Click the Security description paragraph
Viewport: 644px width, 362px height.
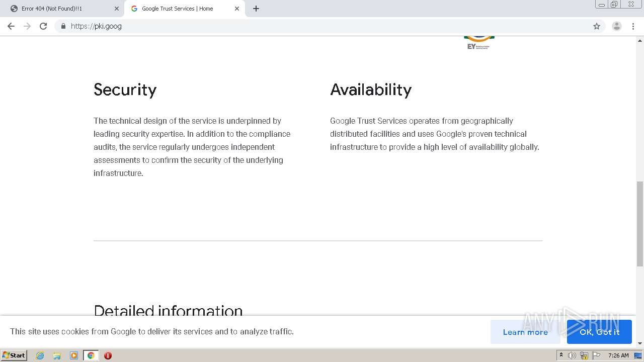[192, 147]
